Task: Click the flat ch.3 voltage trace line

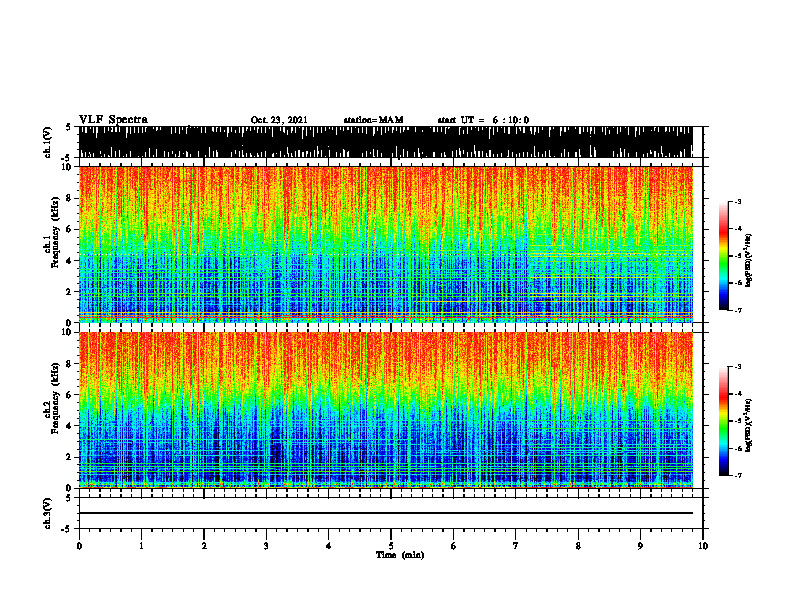Action: pos(385,513)
